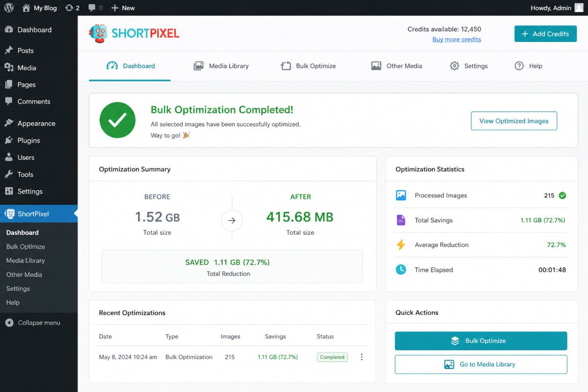Click the Plugins plug icon
The width and height of the screenshot is (588, 392).
pyautogui.click(x=9, y=140)
